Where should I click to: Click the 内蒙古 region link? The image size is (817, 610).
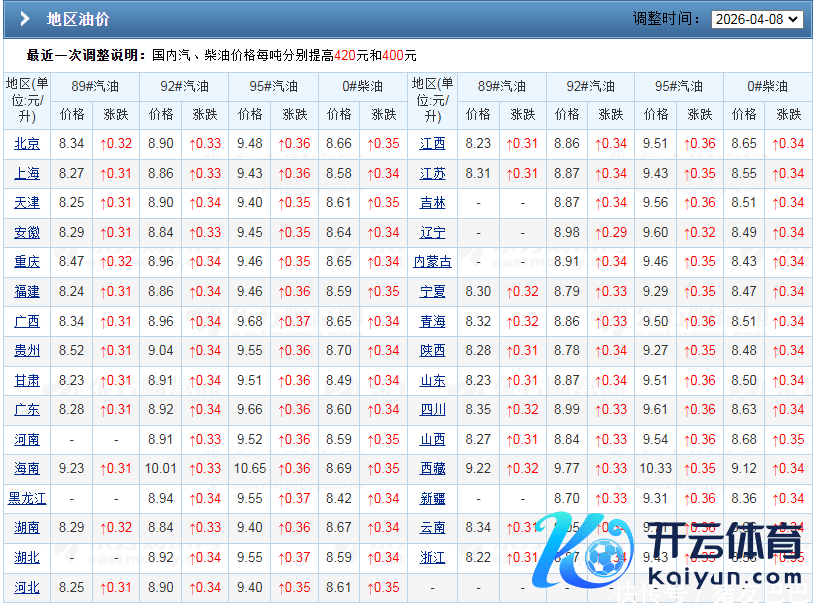pos(433,262)
